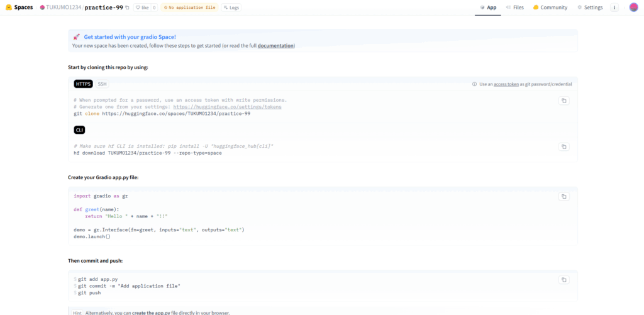Select the HTTPS clone option
The image size is (644, 315).
pyautogui.click(x=83, y=84)
